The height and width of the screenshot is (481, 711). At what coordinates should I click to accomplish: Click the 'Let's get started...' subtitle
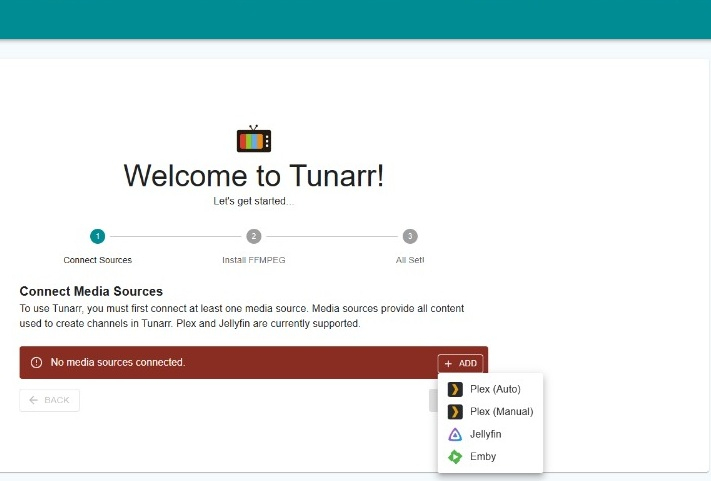pyautogui.click(x=254, y=201)
